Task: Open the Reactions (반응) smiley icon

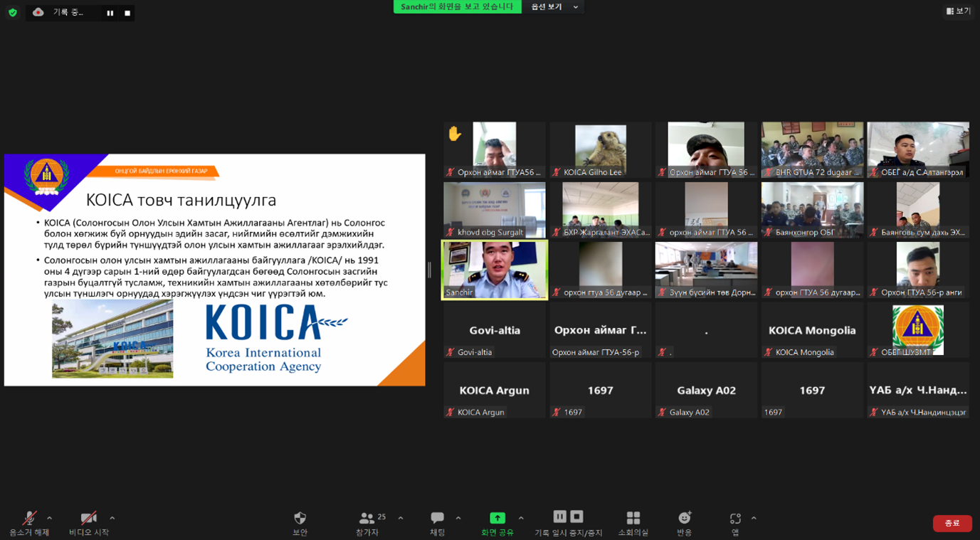Action: pyautogui.click(x=684, y=519)
